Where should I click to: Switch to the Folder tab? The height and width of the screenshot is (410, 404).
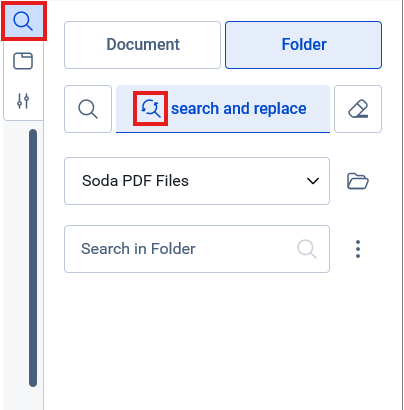pos(303,45)
